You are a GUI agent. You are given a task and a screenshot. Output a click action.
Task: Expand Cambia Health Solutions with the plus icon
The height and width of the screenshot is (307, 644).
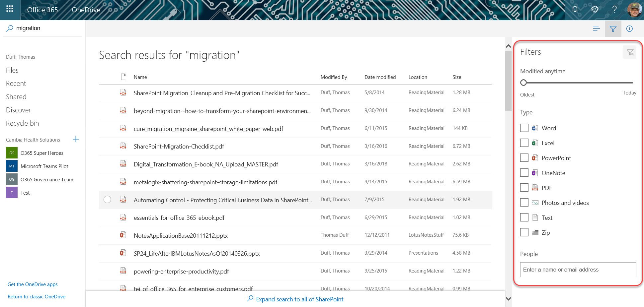76,139
